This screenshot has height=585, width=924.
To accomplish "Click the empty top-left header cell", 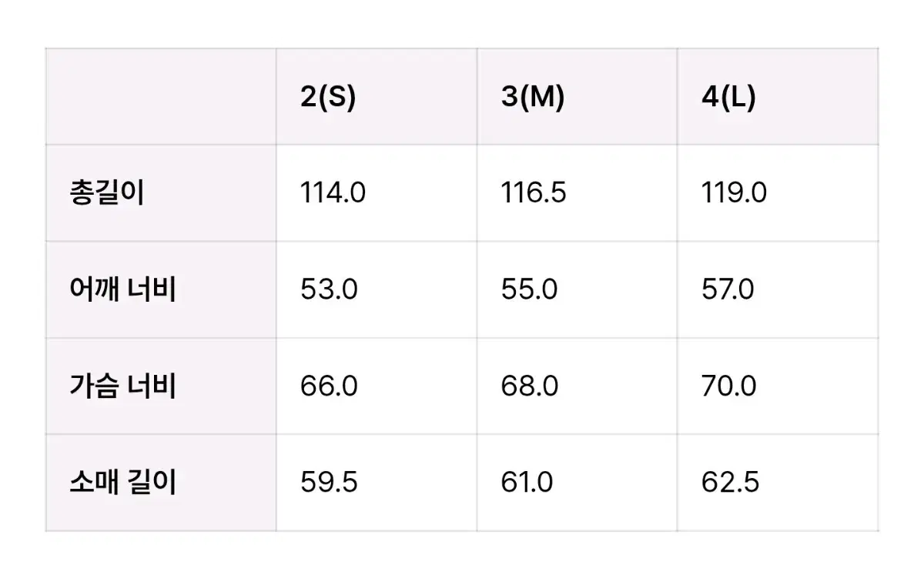I will (161, 97).
